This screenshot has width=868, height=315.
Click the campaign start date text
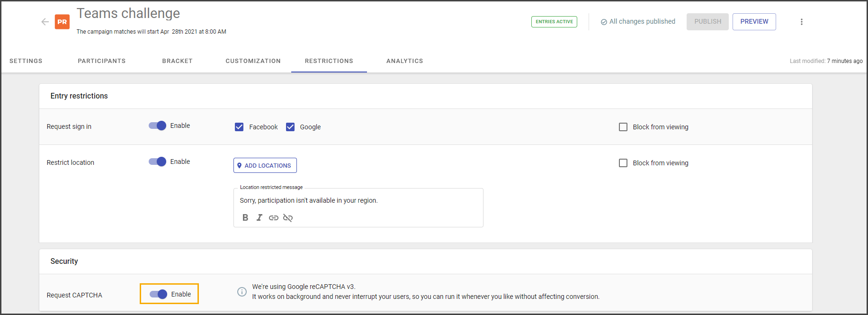[x=152, y=32]
